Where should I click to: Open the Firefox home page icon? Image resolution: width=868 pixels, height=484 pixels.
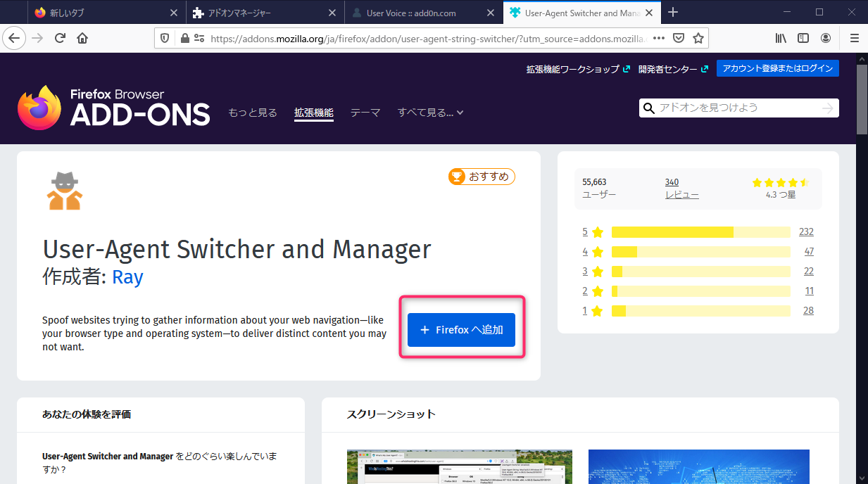[x=82, y=38]
